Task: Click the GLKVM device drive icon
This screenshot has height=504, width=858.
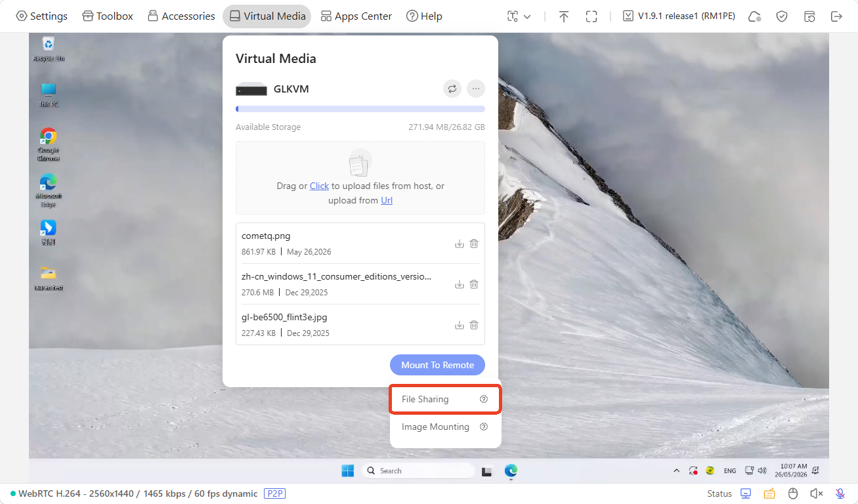Action: 251,89
